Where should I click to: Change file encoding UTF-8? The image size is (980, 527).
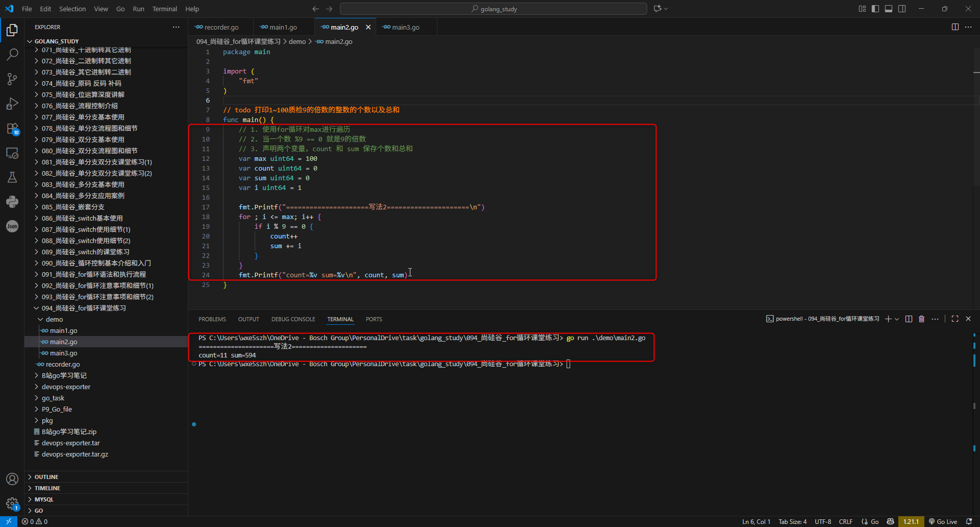pos(823,521)
